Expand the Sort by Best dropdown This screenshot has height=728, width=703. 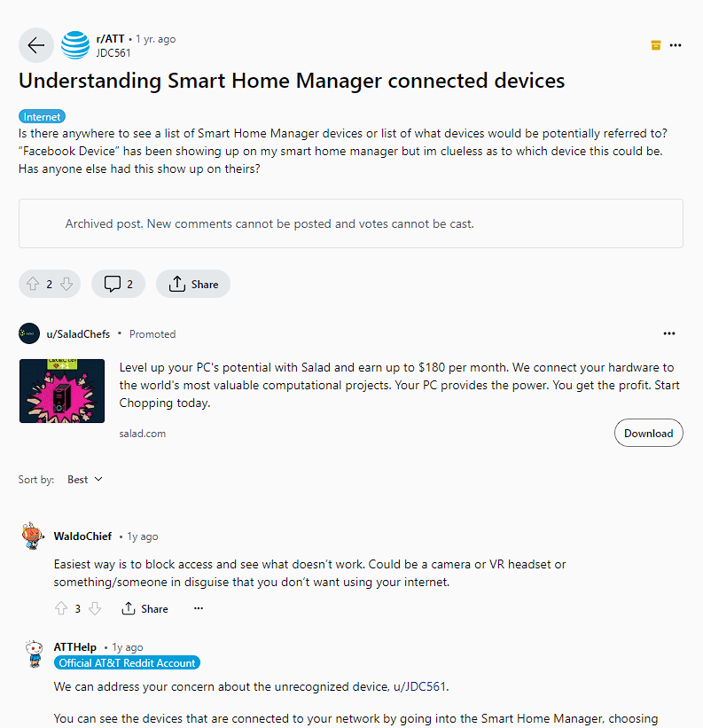click(85, 480)
